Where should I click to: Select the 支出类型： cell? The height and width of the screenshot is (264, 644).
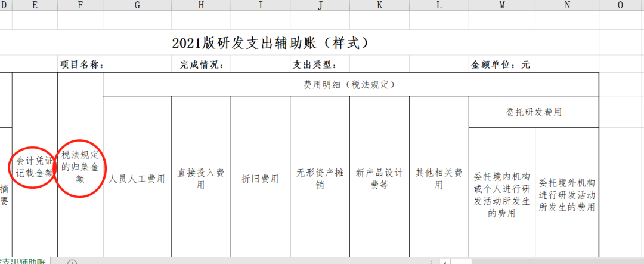point(320,65)
